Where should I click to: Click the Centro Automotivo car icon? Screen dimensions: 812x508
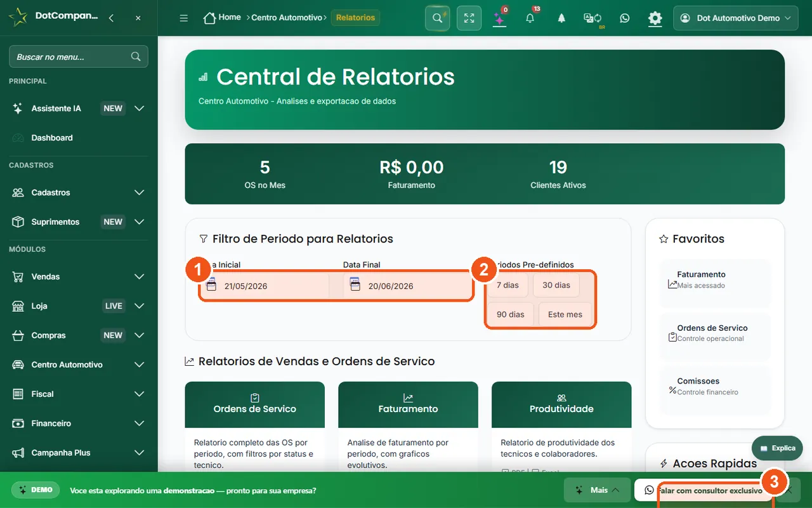(18, 364)
